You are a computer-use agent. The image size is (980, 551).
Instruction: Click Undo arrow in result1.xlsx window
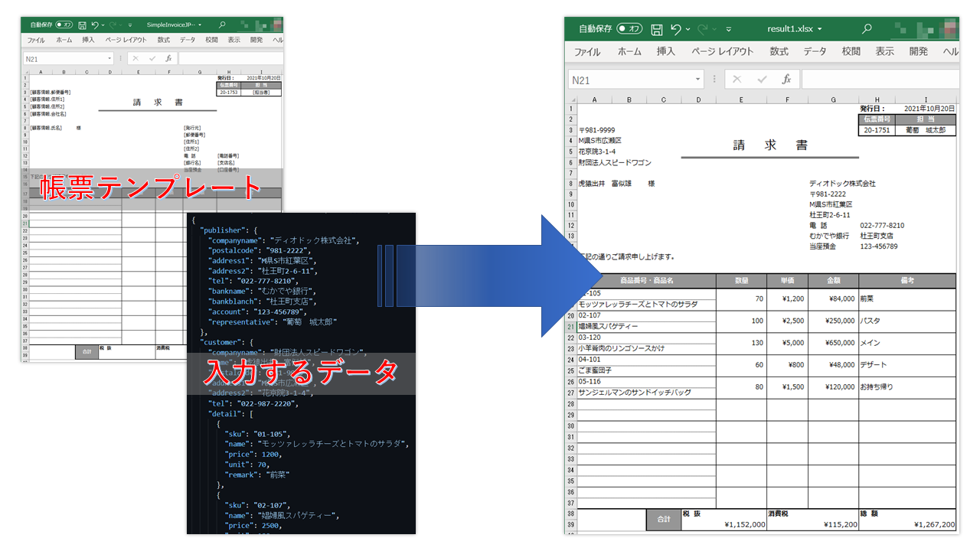(x=675, y=29)
